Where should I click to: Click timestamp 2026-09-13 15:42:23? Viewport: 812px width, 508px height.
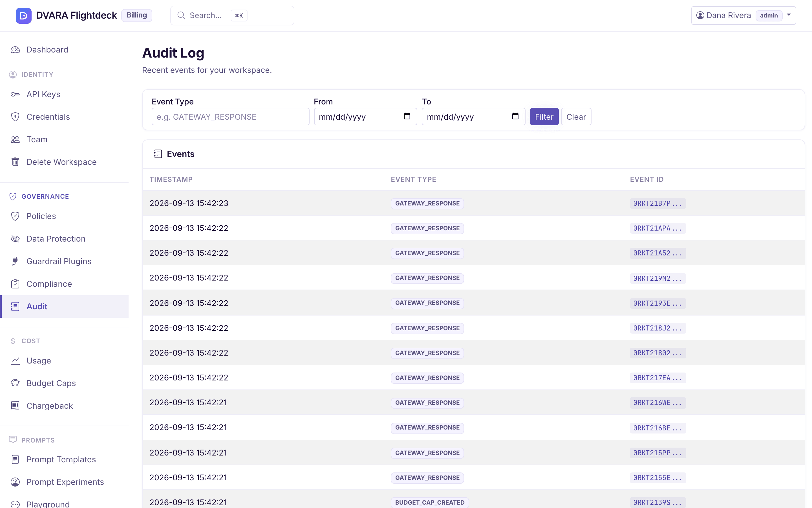point(189,203)
